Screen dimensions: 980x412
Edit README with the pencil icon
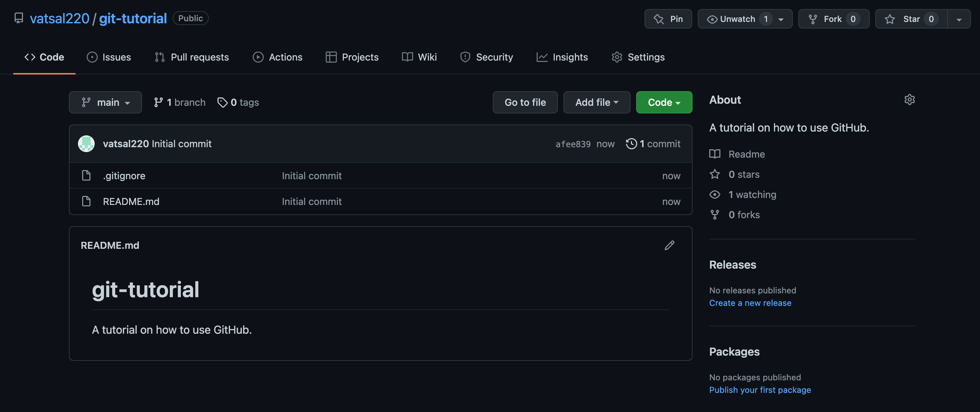[669, 246]
